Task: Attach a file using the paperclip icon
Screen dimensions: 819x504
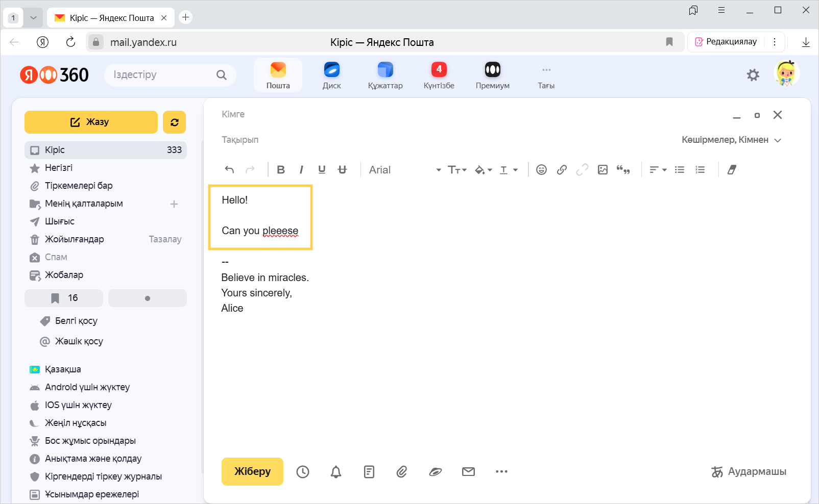Action: point(402,472)
